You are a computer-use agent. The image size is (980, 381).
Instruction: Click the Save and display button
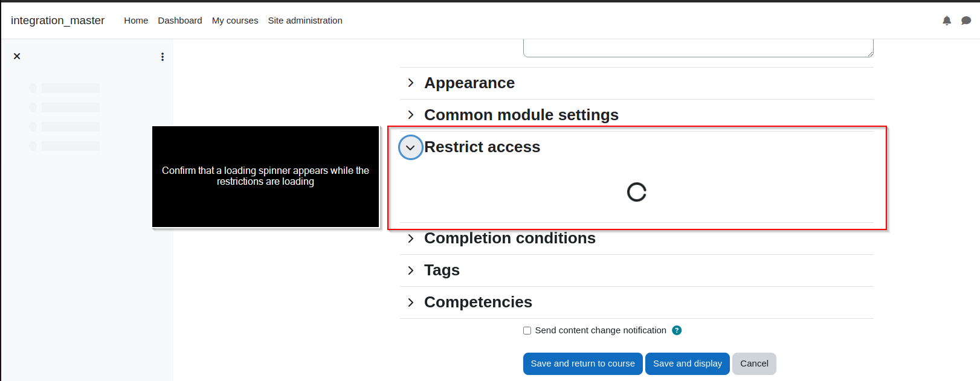687,363
